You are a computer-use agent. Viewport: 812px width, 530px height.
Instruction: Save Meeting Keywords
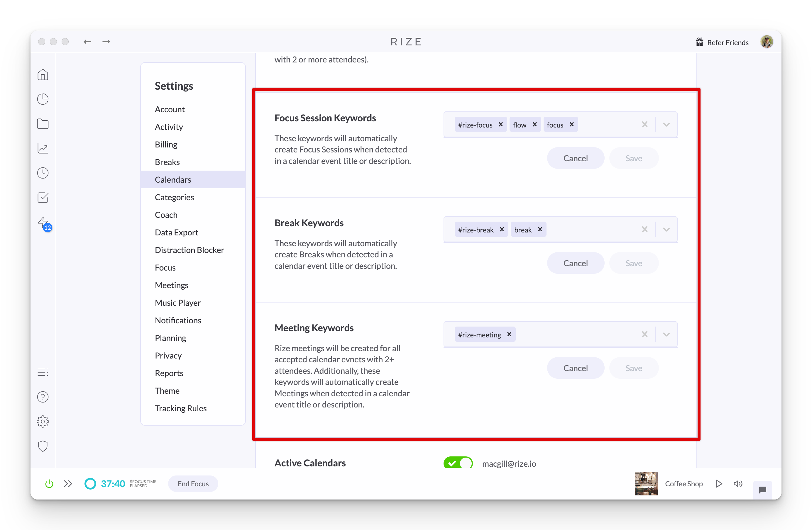(634, 368)
